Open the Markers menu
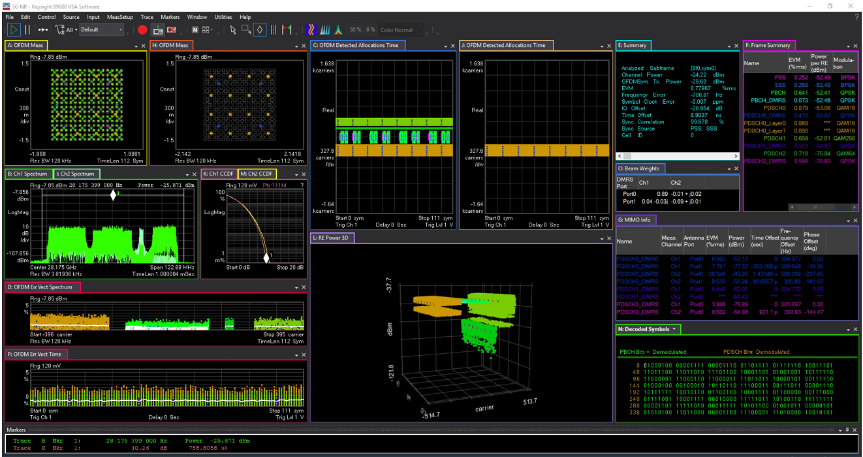This screenshot has height=457, width=863. [x=170, y=17]
